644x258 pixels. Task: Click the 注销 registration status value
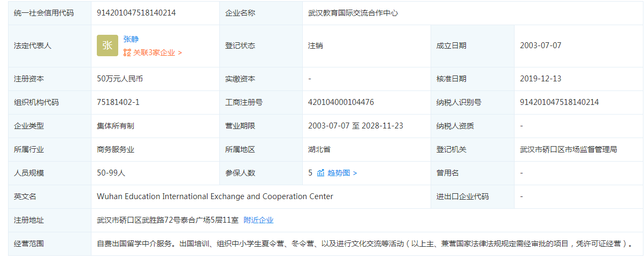[x=316, y=45]
